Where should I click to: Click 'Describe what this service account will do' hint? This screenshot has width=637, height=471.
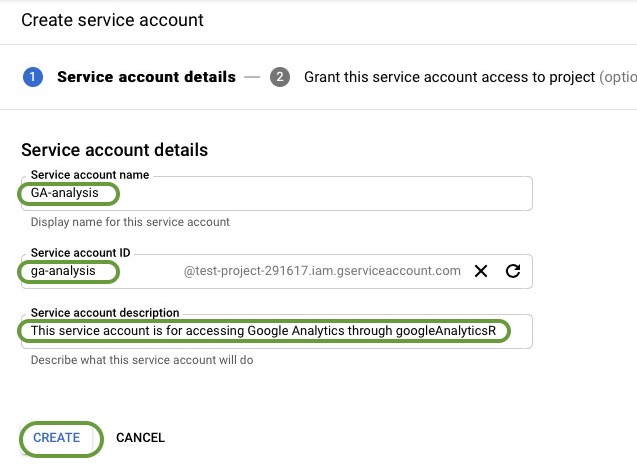pyautogui.click(x=141, y=360)
